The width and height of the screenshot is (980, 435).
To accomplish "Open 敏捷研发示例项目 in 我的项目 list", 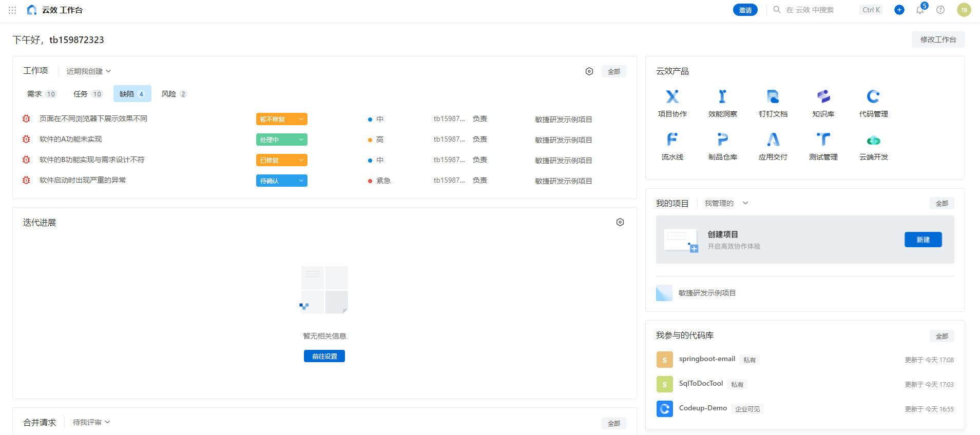I will (x=707, y=293).
